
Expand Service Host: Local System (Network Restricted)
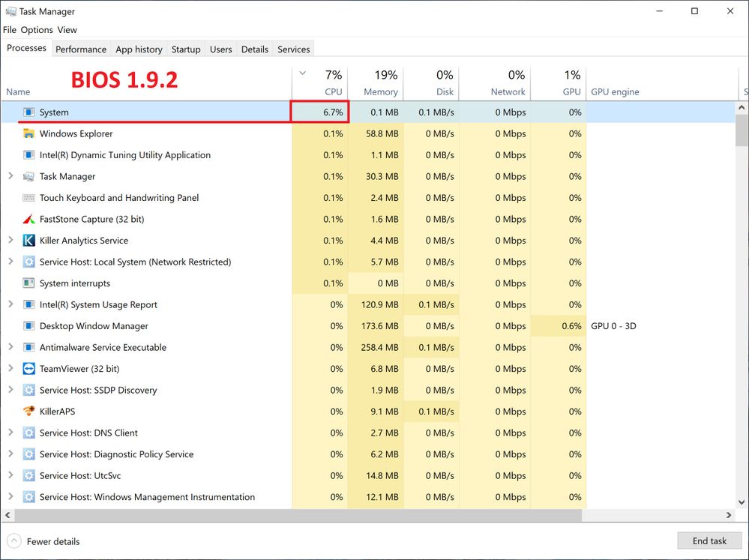coord(10,262)
